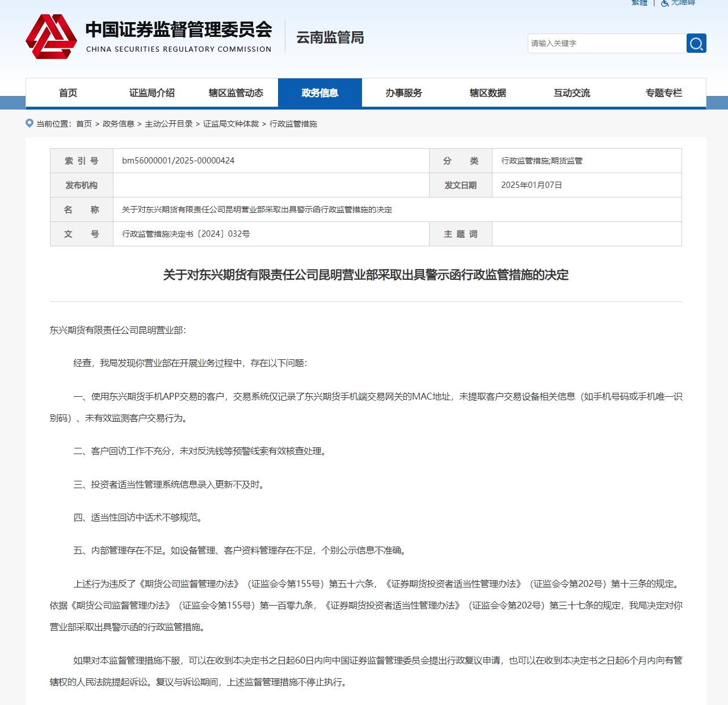
Task: Open the 办事服务 navigation tab
Action: pyautogui.click(x=404, y=93)
